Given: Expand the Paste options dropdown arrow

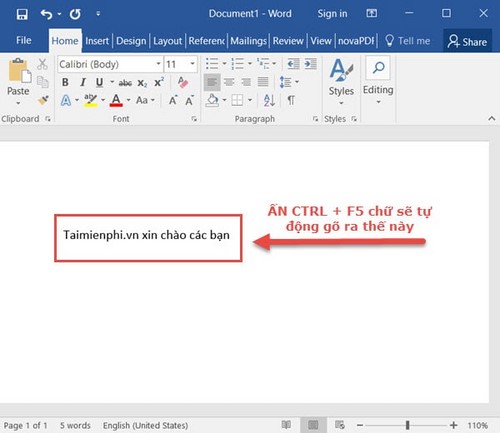Looking at the screenshot, I should tap(18, 103).
